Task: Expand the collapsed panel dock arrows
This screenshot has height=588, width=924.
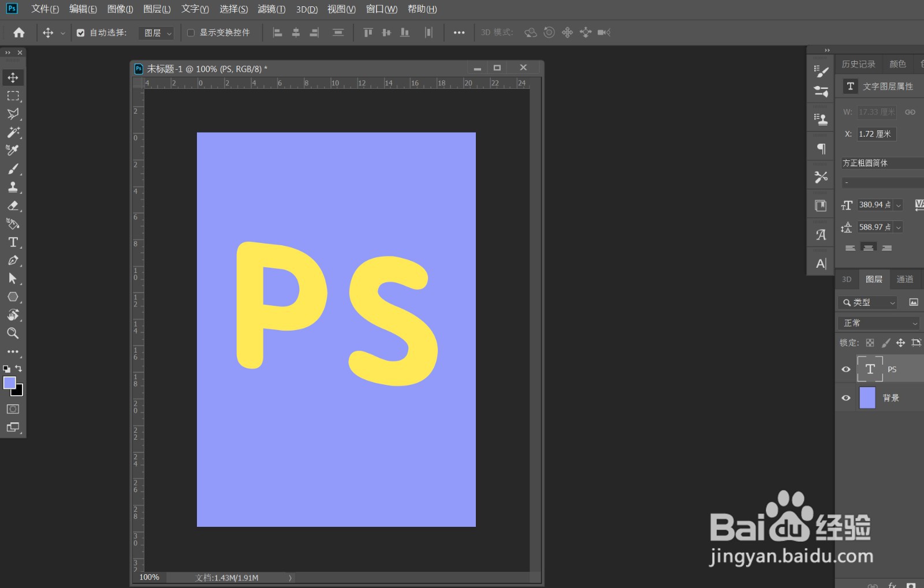Action: (x=827, y=50)
